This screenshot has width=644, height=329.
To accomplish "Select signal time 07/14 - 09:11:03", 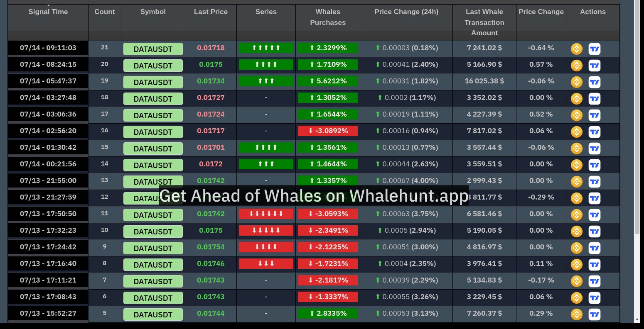I will point(48,48).
